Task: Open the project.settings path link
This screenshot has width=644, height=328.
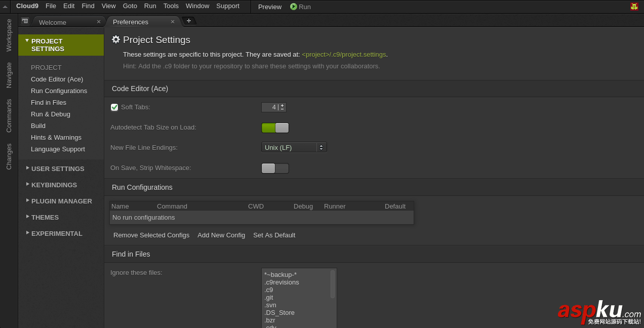Action: [x=344, y=54]
